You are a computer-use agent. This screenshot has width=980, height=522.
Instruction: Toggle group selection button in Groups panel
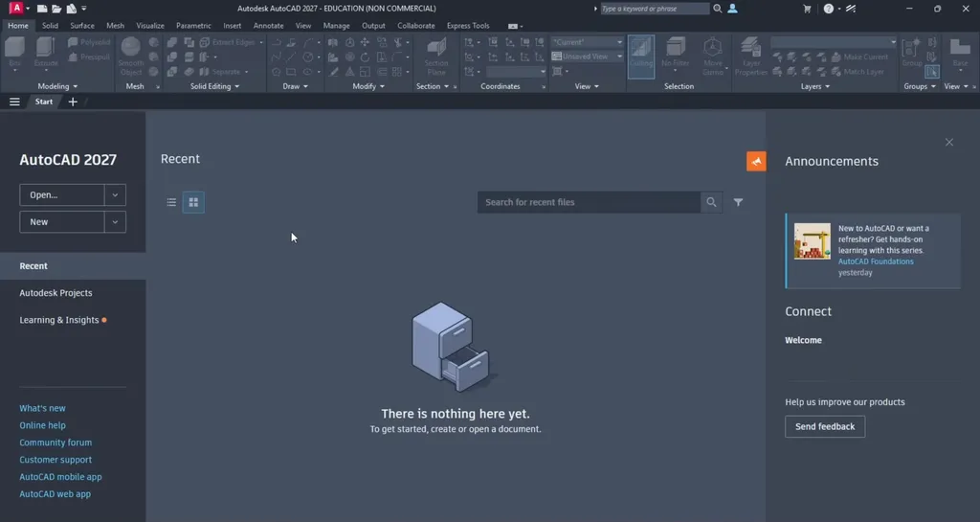(932, 72)
